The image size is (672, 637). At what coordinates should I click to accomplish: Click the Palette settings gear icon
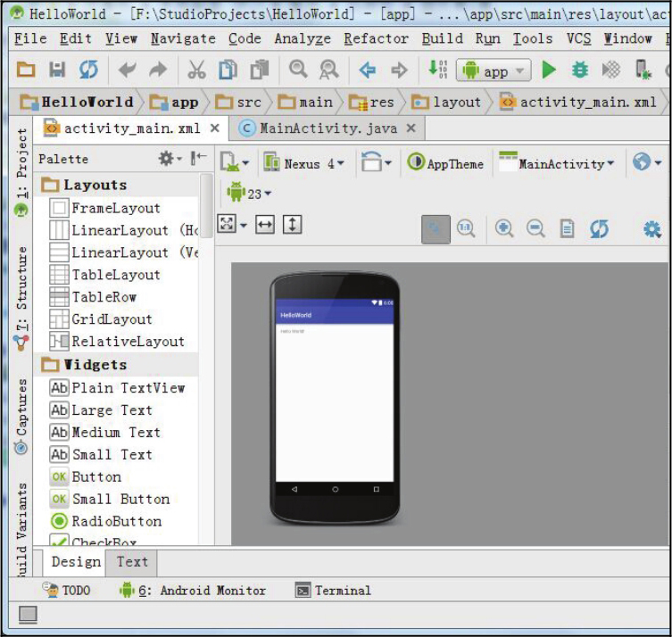pos(166,159)
